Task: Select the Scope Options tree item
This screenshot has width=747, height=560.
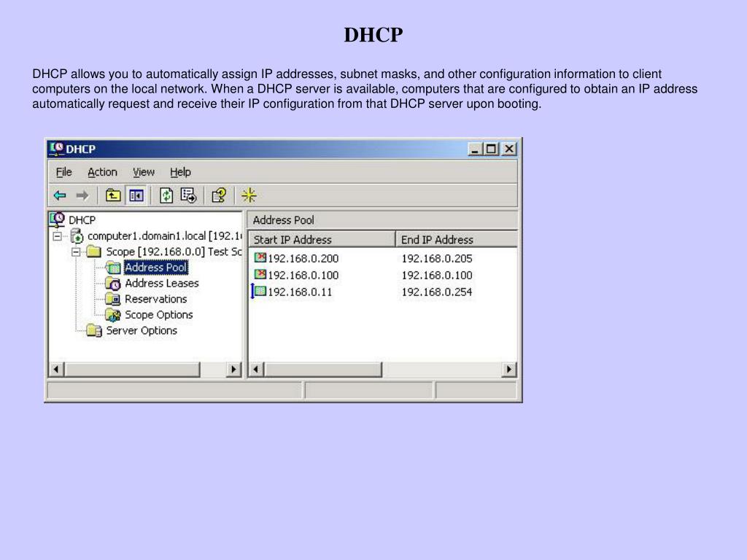Action: (x=158, y=315)
